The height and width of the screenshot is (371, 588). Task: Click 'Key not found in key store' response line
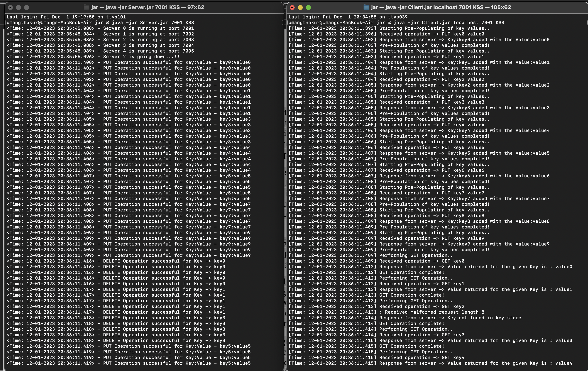point(405,318)
